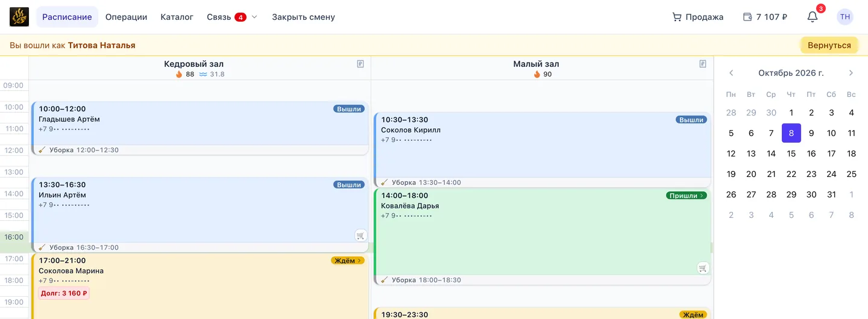Click Кедровый зал temperature flame 88
Screen dimensions: 868x319
point(184,74)
